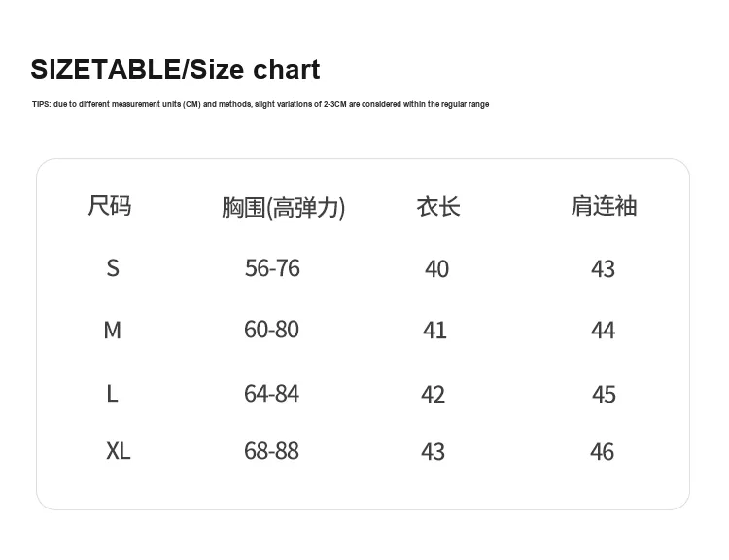Select size S row label
Viewport: 729px width, 560px height.
(113, 268)
